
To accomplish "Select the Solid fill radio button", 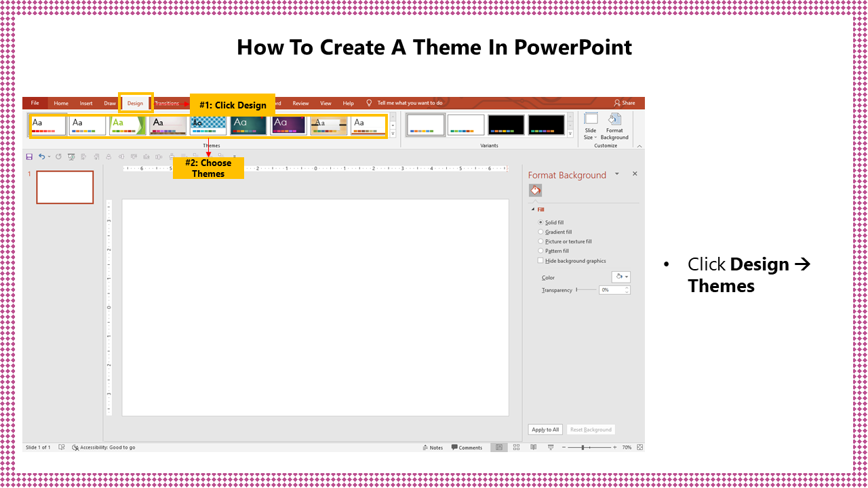I will (x=540, y=222).
